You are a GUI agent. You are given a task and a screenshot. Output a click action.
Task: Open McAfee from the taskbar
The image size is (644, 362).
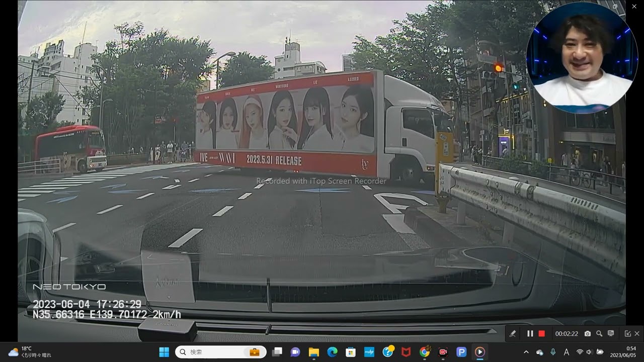(x=406, y=352)
